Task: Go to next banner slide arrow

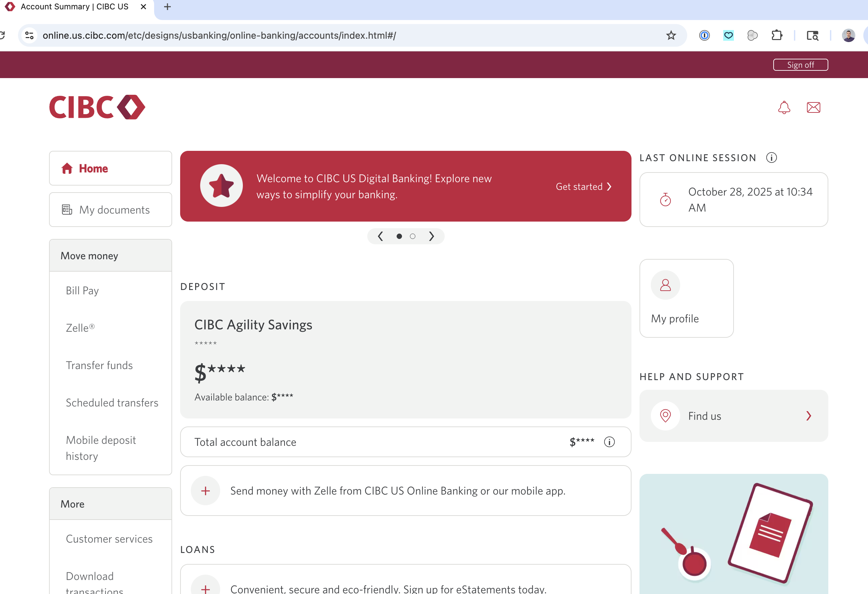Action: coord(431,236)
